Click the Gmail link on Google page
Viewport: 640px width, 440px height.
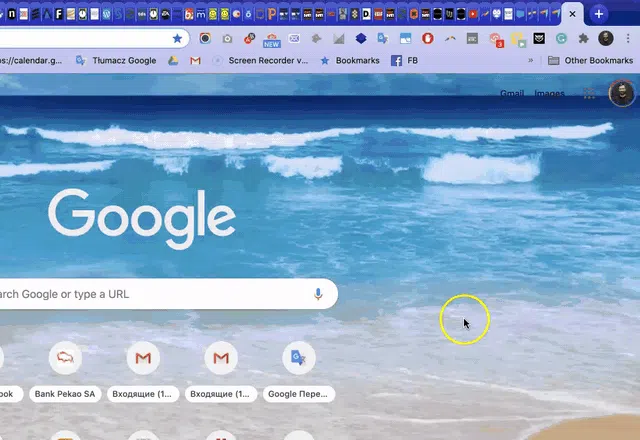512,93
